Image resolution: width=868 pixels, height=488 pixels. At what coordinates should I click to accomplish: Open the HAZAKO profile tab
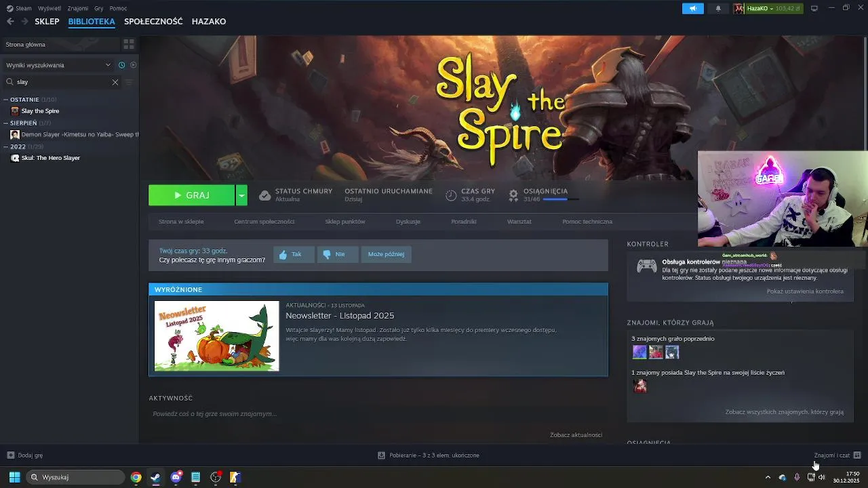point(209,22)
